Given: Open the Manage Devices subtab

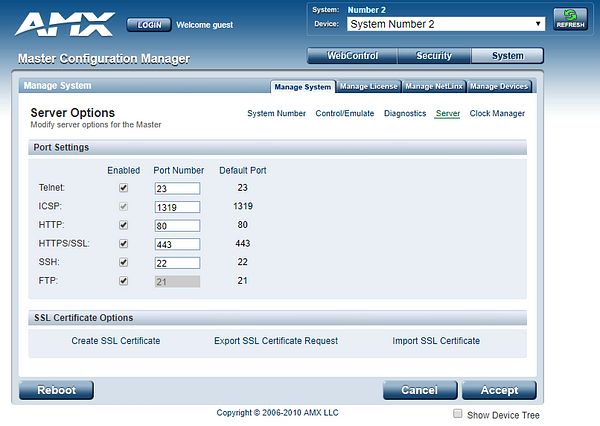Looking at the screenshot, I should tap(499, 86).
